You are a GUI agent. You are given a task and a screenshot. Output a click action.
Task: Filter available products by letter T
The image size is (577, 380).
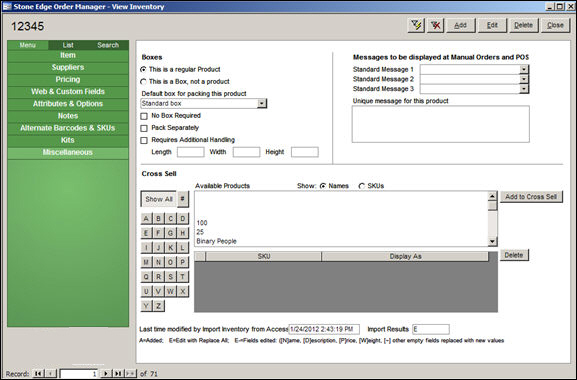pos(183,277)
